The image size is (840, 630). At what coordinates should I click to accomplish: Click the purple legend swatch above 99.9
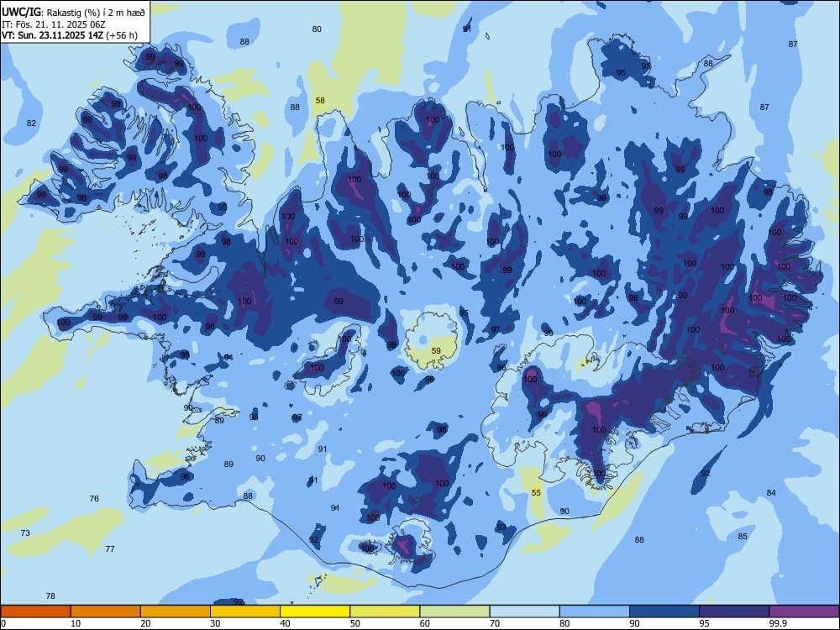click(x=804, y=612)
